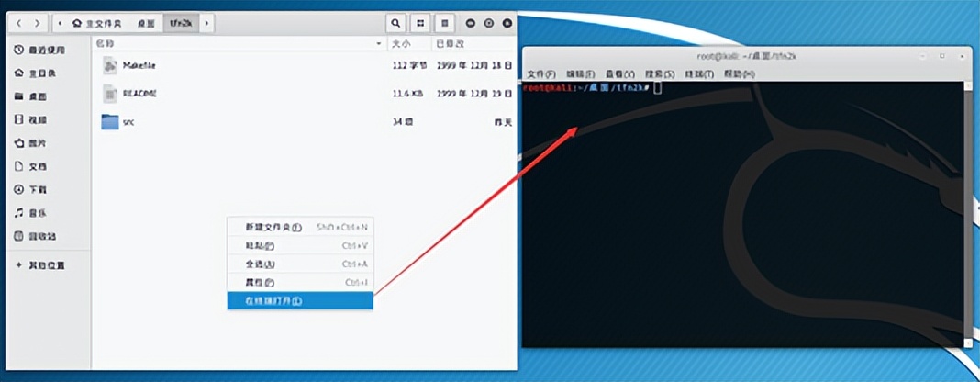Screen dimensions: 980x382
Task: Open 音乐 in the sidebar
Action: click(x=30, y=213)
